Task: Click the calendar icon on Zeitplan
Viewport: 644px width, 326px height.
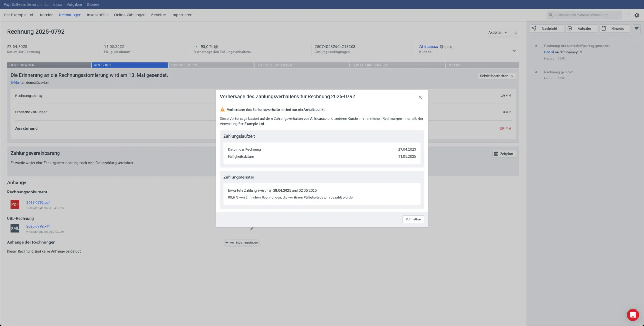Action: pos(496,154)
